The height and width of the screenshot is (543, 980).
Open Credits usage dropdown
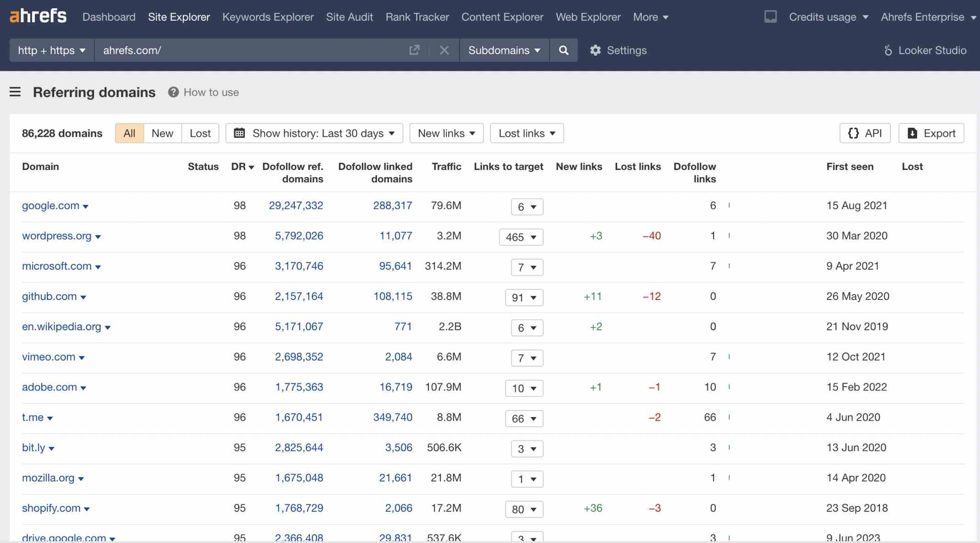point(828,17)
